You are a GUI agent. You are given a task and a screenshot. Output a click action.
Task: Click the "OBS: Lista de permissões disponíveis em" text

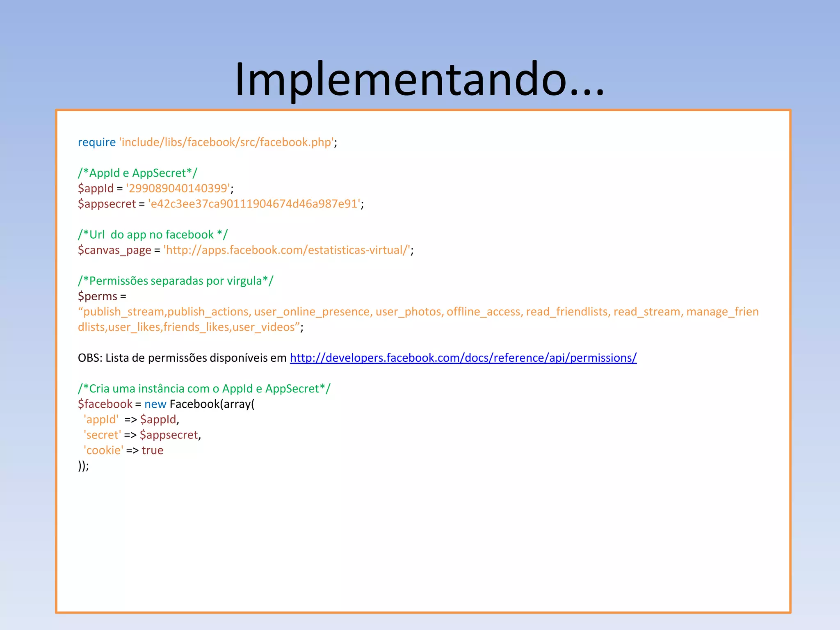pos(182,358)
